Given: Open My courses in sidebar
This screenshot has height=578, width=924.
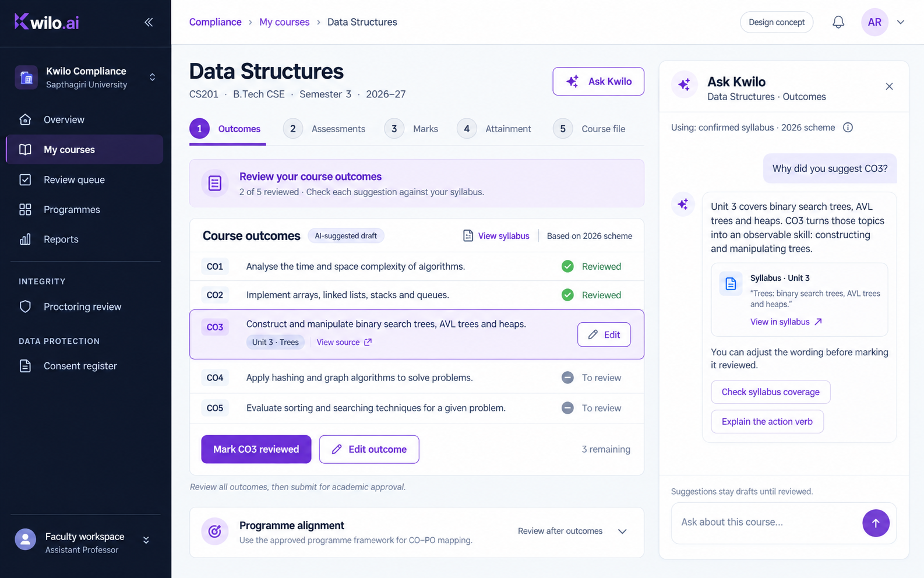Looking at the screenshot, I should 84,150.
